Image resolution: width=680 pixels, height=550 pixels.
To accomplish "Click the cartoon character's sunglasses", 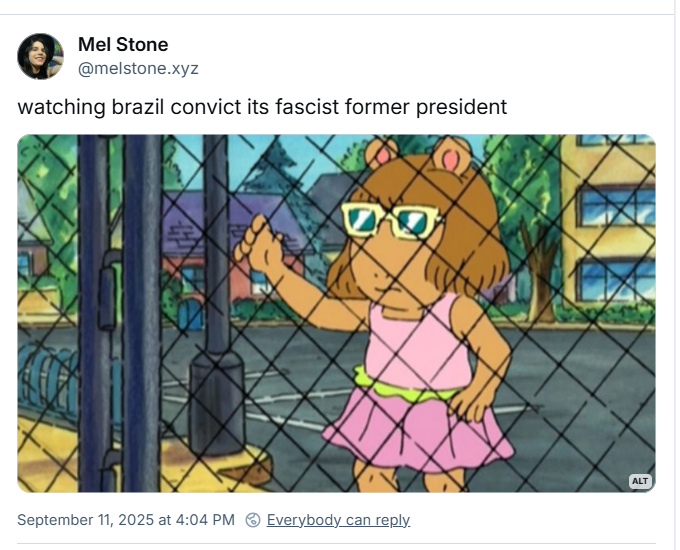I will click(391, 220).
